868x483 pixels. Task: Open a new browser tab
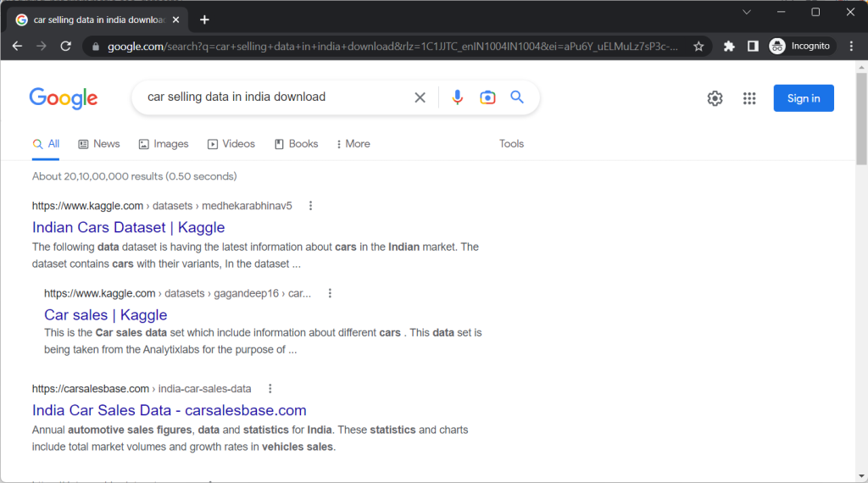pyautogui.click(x=204, y=20)
